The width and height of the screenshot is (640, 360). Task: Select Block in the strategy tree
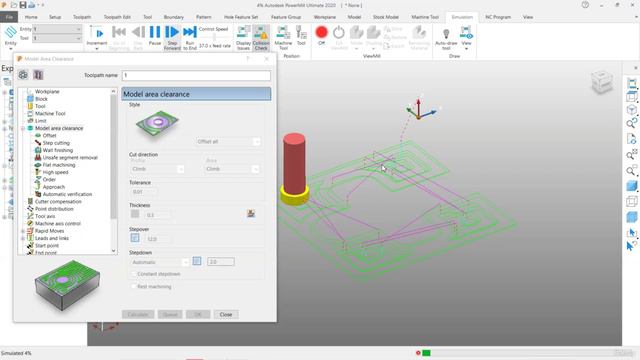coord(41,99)
